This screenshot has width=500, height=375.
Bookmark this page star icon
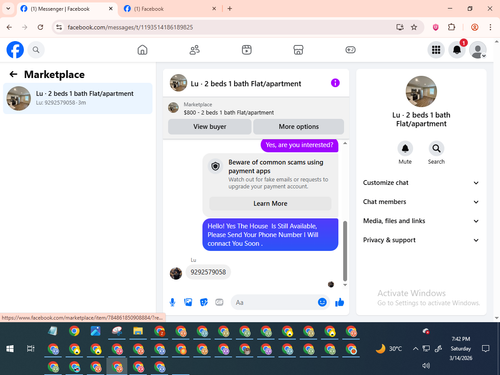[414, 27]
